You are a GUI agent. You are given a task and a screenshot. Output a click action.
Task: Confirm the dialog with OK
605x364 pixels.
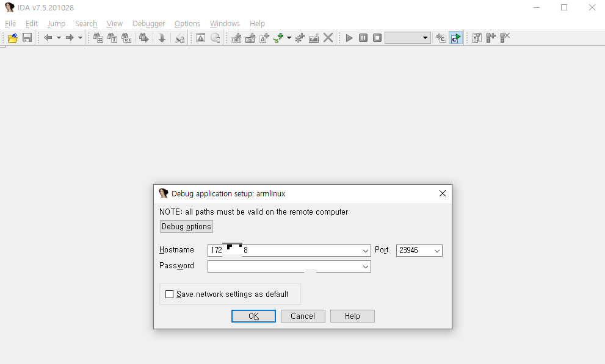click(x=253, y=316)
